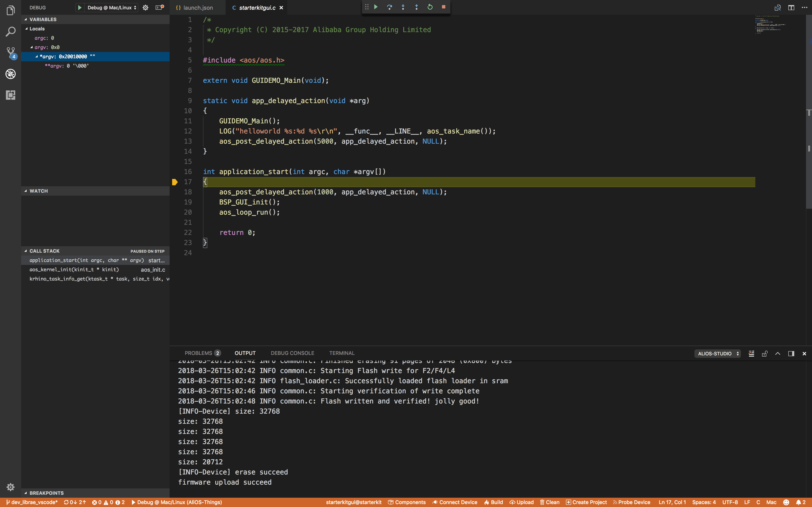Click the Restart debugging icon

click(430, 7)
